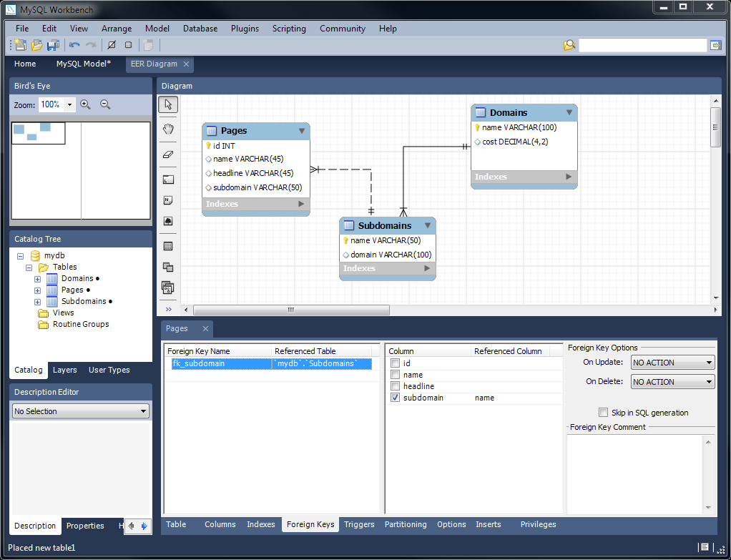The height and width of the screenshot is (560, 731).
Task: Select the text note tool
Action: pyautogui.click(x=168, y=200)
